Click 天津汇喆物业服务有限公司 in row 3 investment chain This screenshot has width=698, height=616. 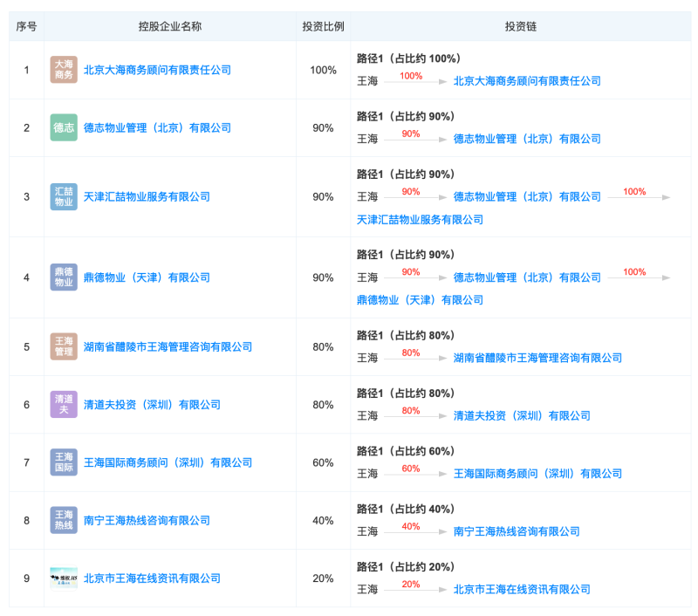(421, 219)
